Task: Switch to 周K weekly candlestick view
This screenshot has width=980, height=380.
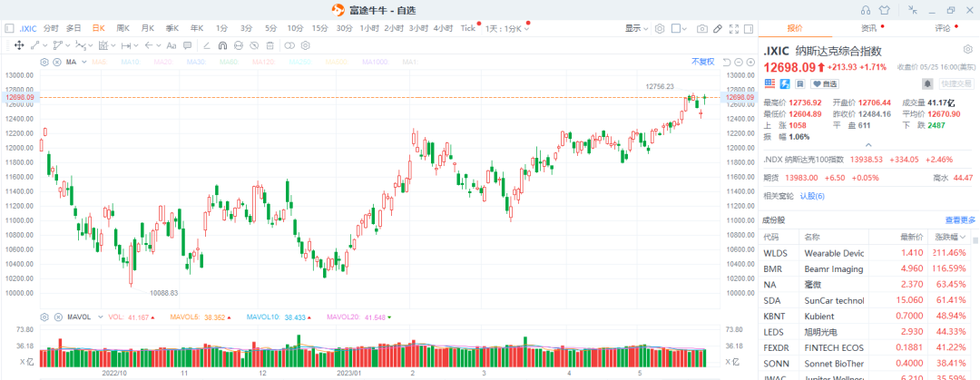Action: point(123,28)
